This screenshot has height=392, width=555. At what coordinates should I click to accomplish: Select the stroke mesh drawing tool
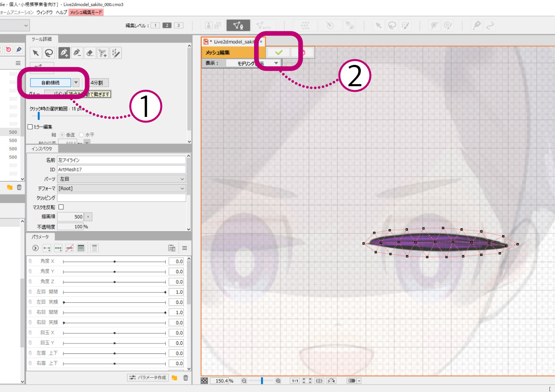click(116, 53)
